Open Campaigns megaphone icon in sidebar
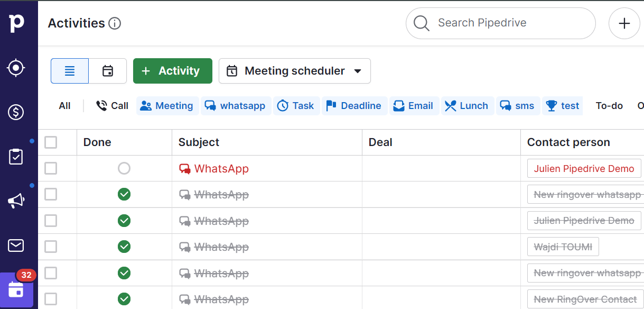Image resolution: width=644 pixels, height=309 pixels. point(16,201)
